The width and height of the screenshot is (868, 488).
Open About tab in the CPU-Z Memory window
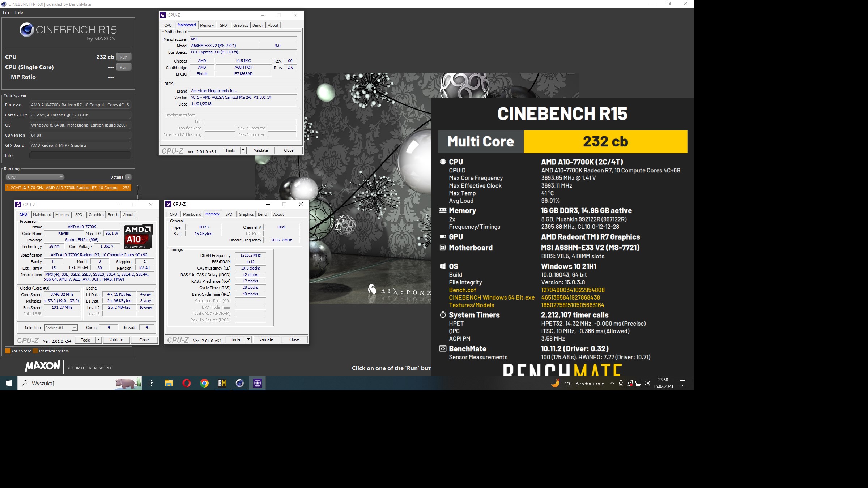pyautogui.click(x=278, y=214)
